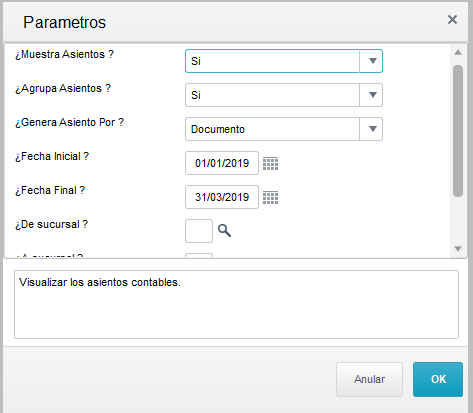The image size is (473, 413).
Task: Click the ¿Muestra Asientos? label
Action: 64,54
